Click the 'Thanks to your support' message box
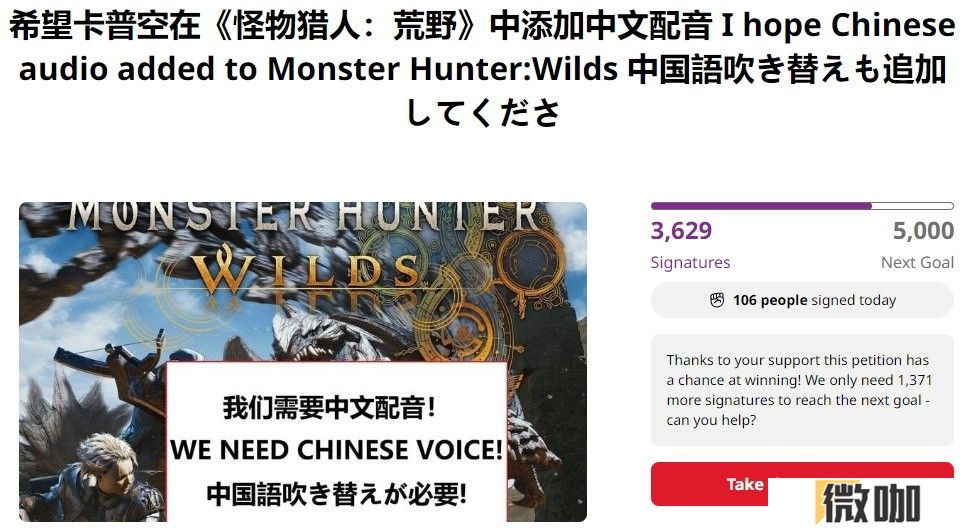The width and height of the screenshot is (968, 528). point(802,390)
